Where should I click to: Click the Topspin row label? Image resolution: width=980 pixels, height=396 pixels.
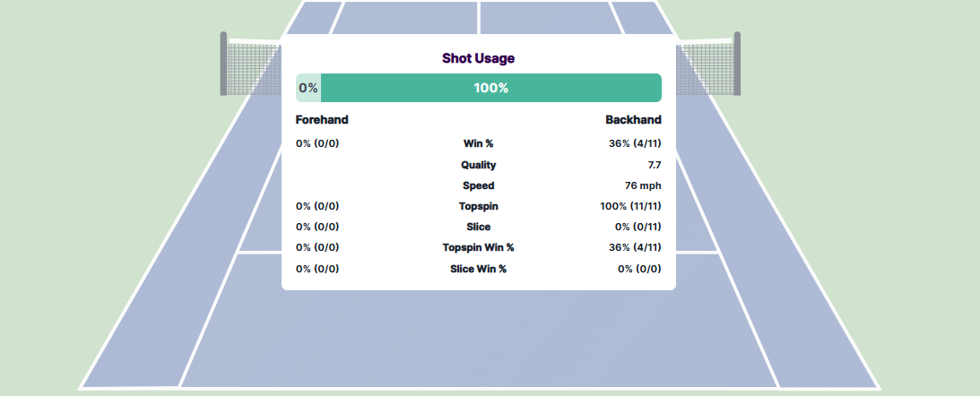point(478,206)
